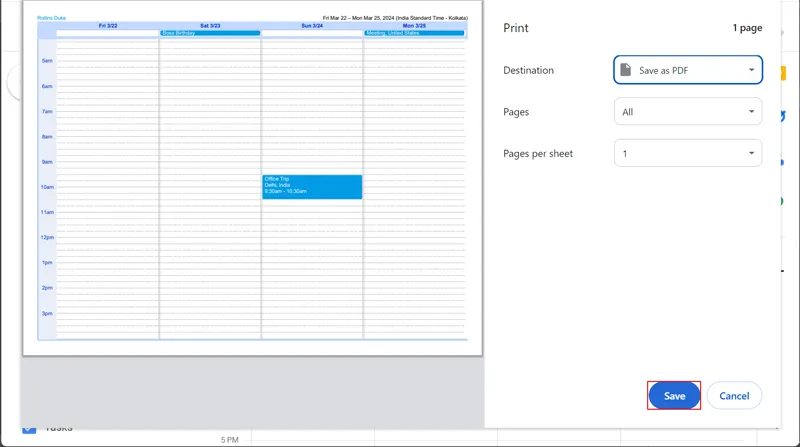Image resolution: width=800 pixels, height=447 pixels.
Task: Open the Destination dropdown
Action: click(688, 70)
